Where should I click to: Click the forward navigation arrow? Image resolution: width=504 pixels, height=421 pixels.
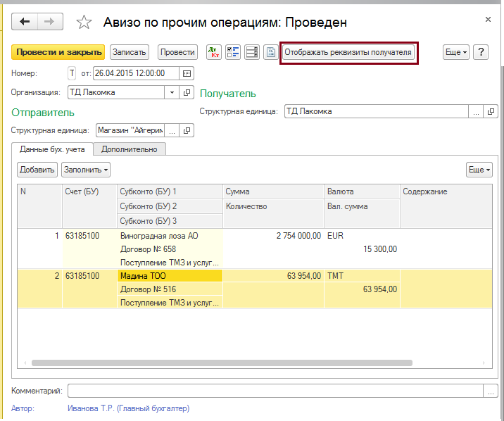(x=49, y=23)
